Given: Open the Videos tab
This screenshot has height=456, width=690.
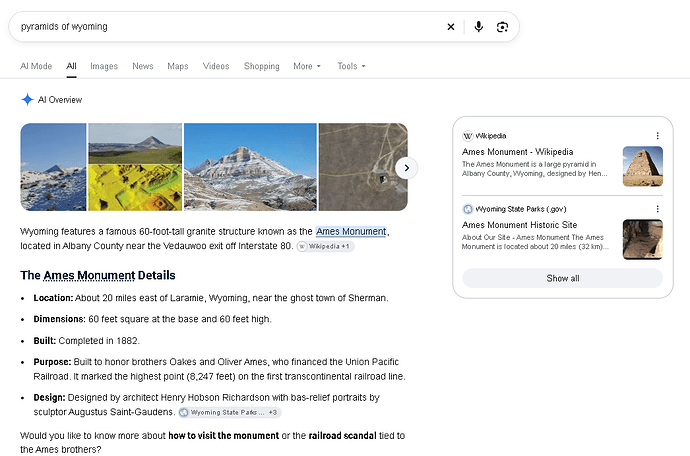Looking at the screenshot, I should [x=216, y=66].
